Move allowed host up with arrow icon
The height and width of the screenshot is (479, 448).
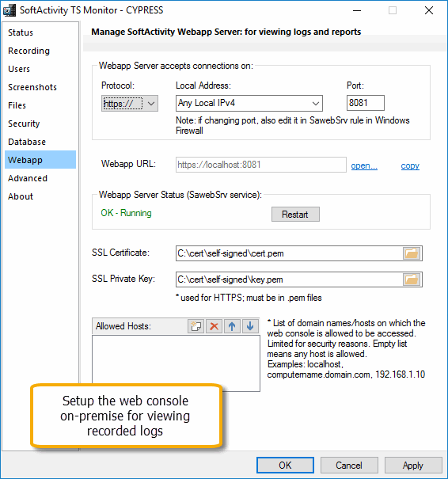[232, 326]
